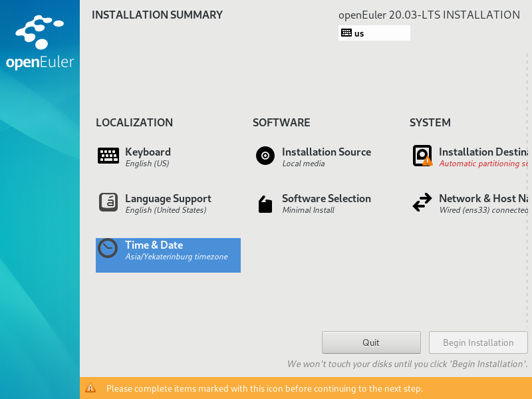Viewport: 532px width, 399px height.
Task: Click the 'Please complete items marked' message
Action: click(265, 388)
